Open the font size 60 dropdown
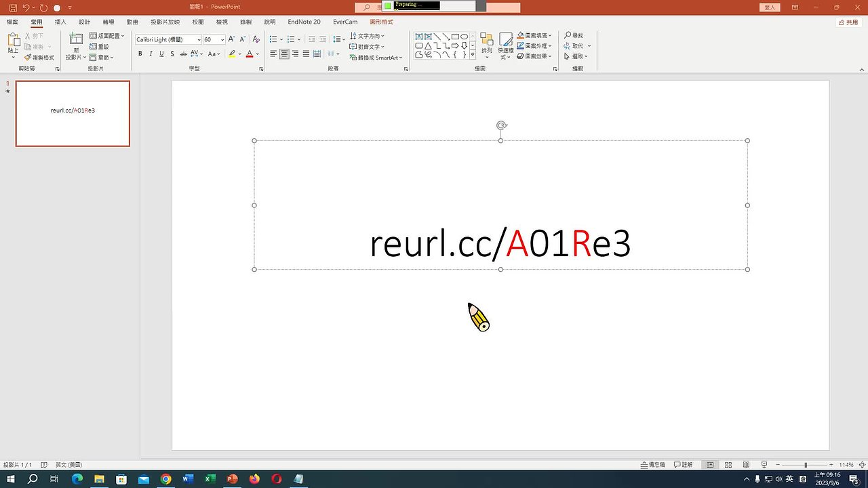This screenshot has height=488, width=868. coord(222,39)
